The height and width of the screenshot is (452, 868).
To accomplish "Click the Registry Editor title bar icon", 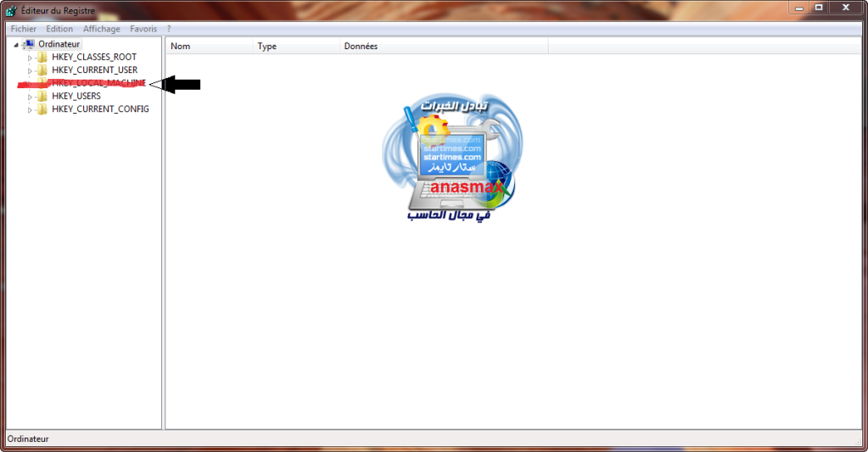I will coord(11,10).
